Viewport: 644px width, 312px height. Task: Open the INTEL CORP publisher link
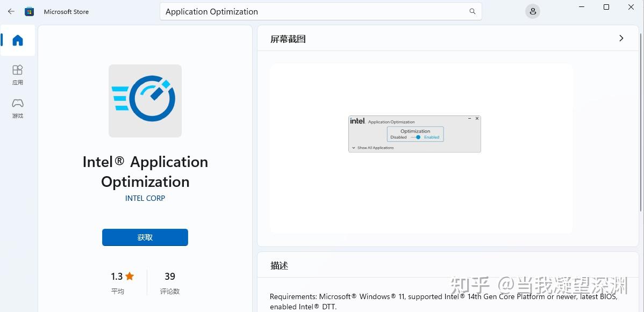[x=145, y=198]
